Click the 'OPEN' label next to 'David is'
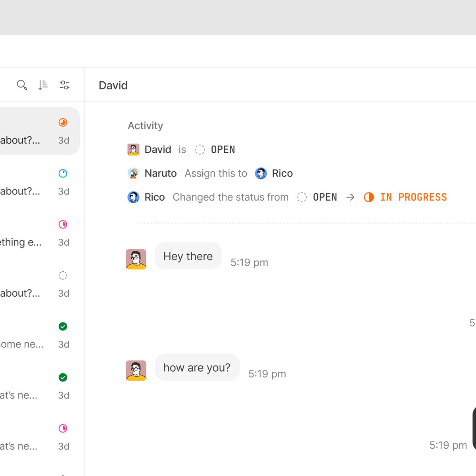476x476 pixels. 223,150
